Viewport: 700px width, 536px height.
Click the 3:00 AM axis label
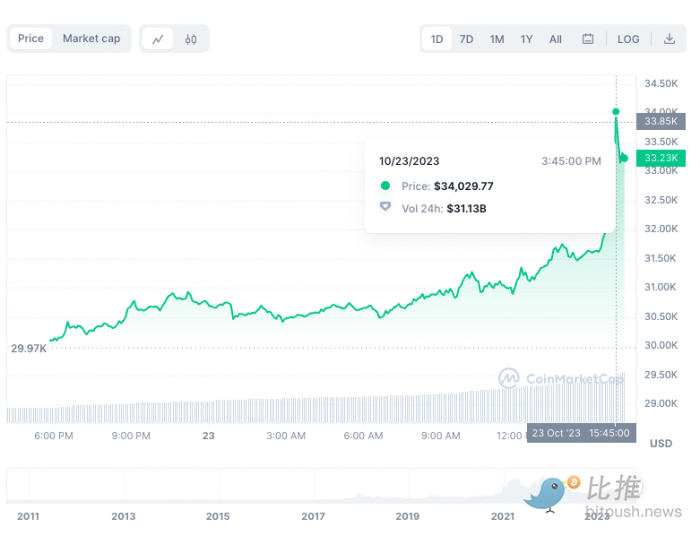[x=286, y=436]
